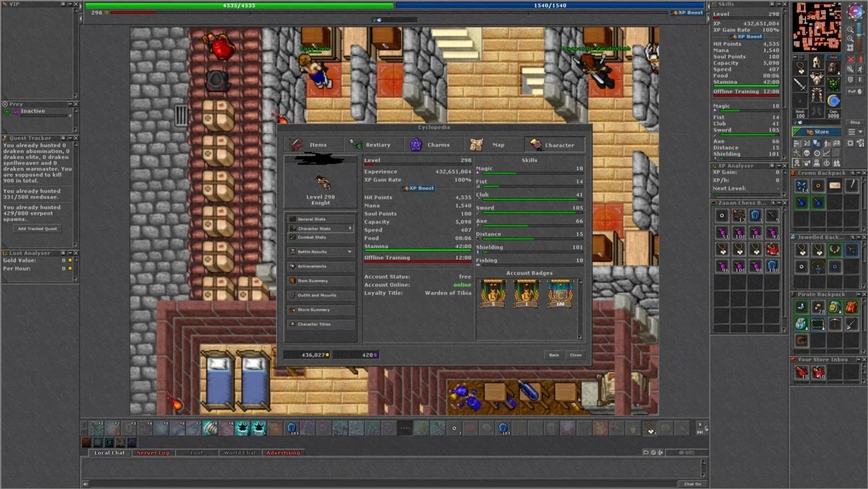Click the amulet necklace equipment slot
The width and height of the screenshot is (868, 489).
coord(801,68)
